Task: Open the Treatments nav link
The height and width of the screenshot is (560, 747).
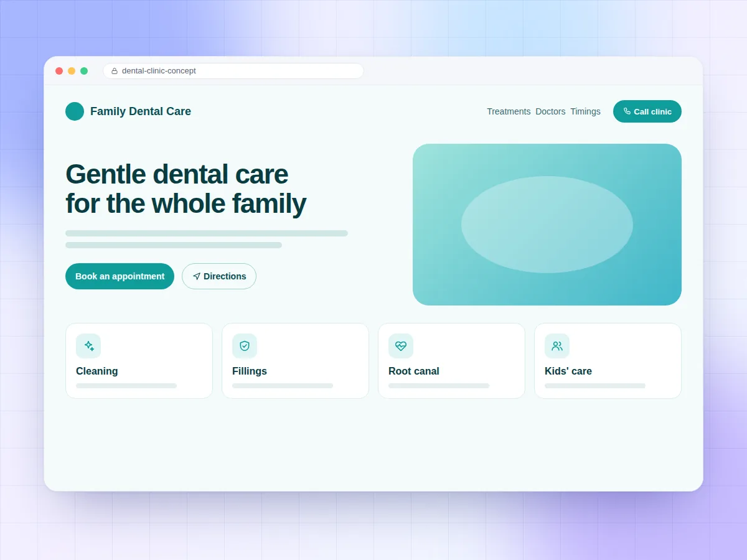Action: click(x=509, y=111)
